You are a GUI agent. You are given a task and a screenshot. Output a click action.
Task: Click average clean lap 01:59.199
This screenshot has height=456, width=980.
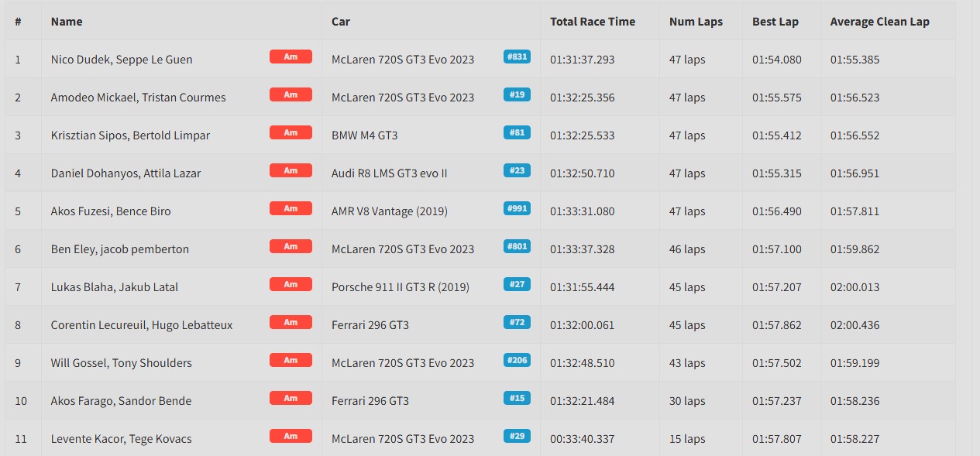tap(855, 363)
